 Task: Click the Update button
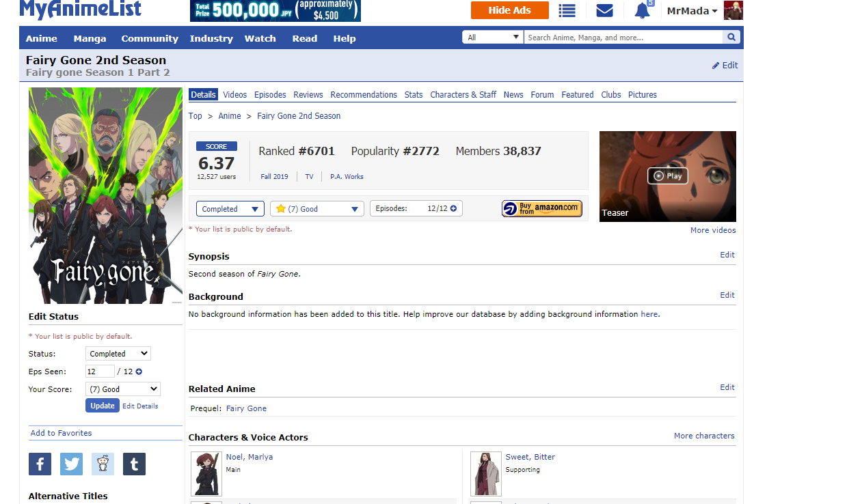point(103,406)
